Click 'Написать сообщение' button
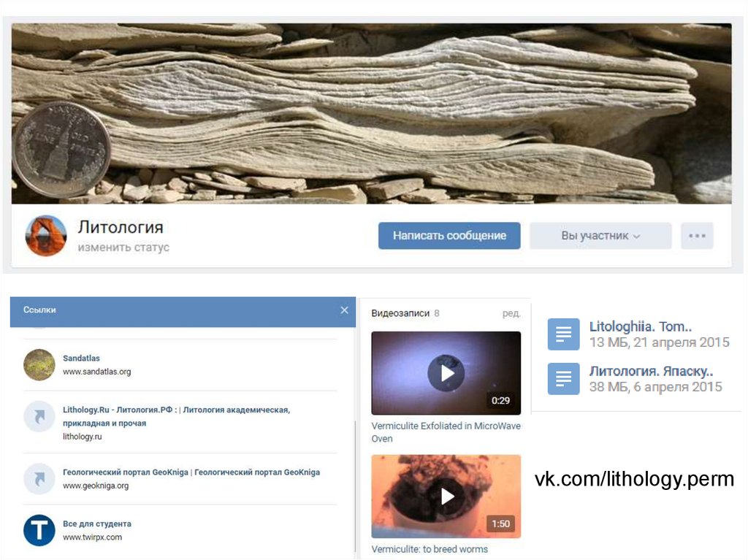This screenshot has height=560, width=748. point(449,236)
